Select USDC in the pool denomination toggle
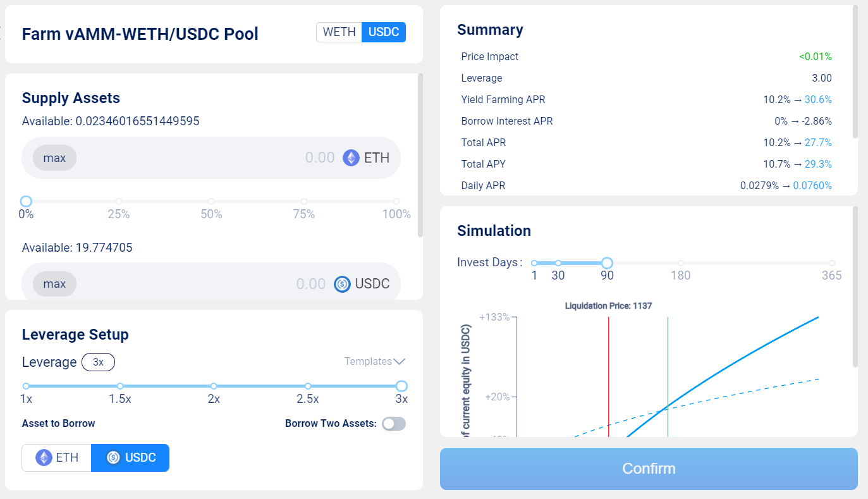The width and height of the screenshot is (868, 499). tap(384, 32)
